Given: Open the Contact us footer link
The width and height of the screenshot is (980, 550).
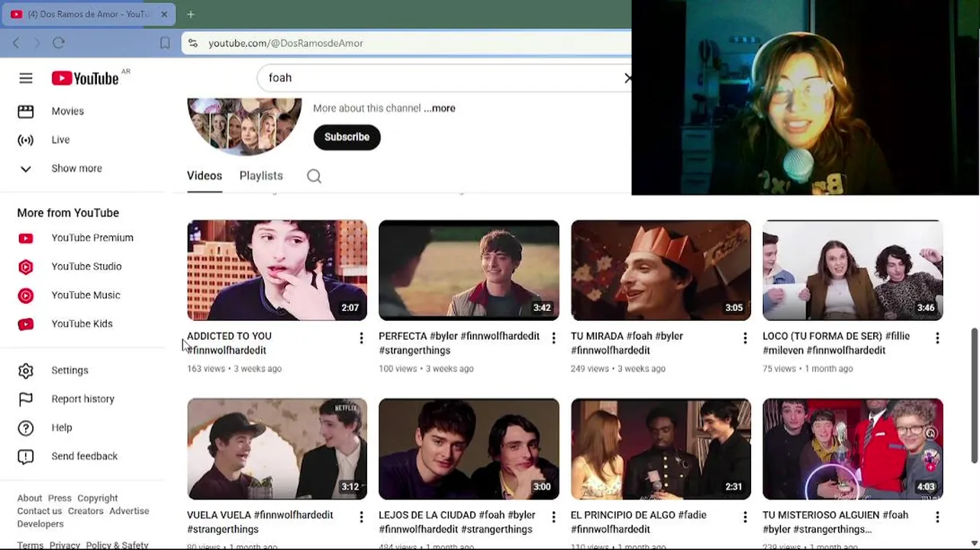Looking at the screenshot, I should point(40,511).
